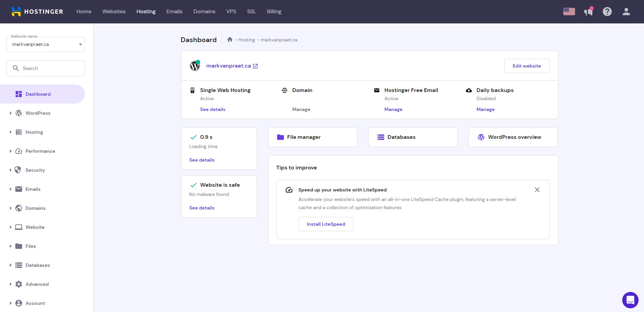644x312 pixels.
Task: Expand the WordPress sidebar section
Action: pos(33,113)
